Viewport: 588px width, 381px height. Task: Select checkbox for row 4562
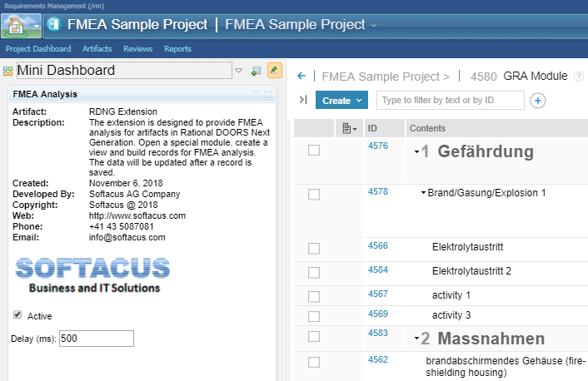point(314,362)
